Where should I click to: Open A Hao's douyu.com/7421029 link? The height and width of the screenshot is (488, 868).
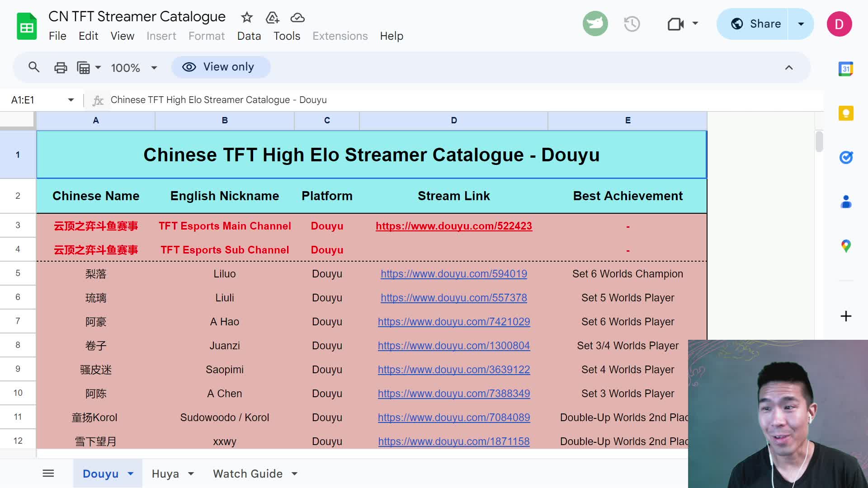coord(453,322)
